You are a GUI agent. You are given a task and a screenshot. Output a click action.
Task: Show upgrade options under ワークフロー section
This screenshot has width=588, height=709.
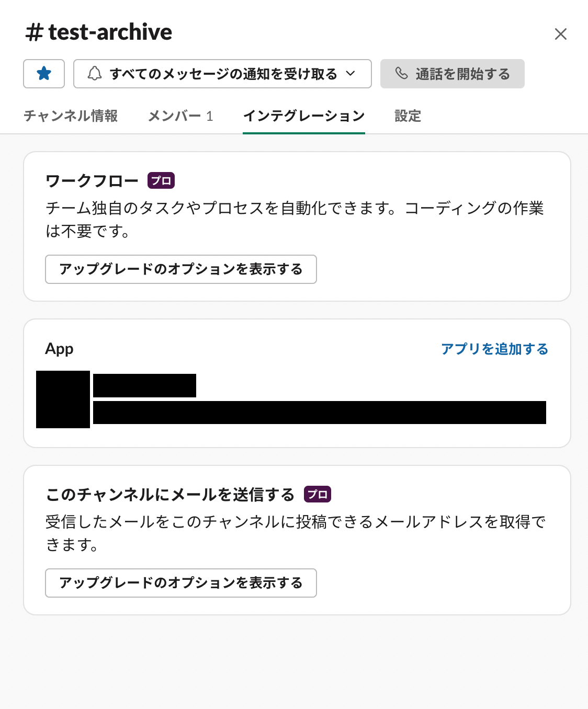(x=180, y=269)
